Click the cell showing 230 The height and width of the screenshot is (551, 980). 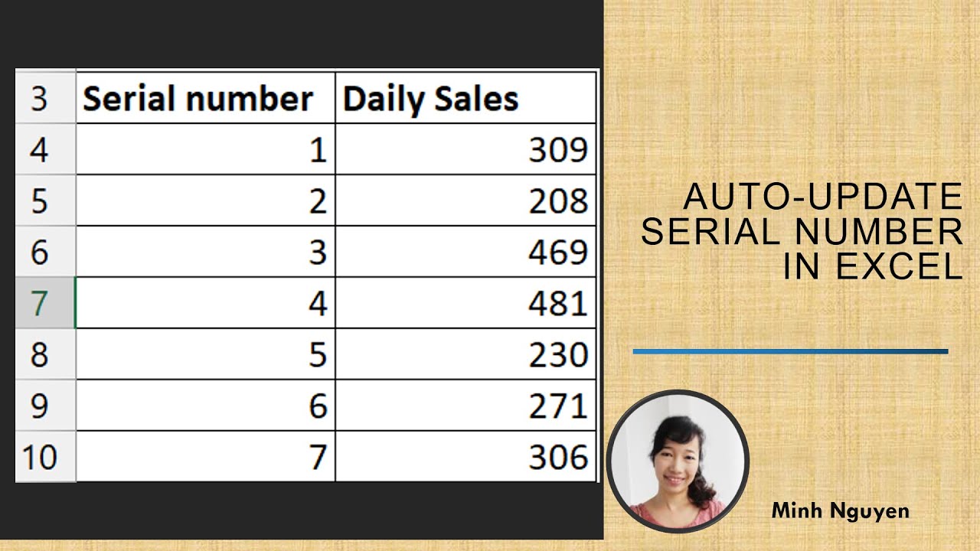pos(465,354)
